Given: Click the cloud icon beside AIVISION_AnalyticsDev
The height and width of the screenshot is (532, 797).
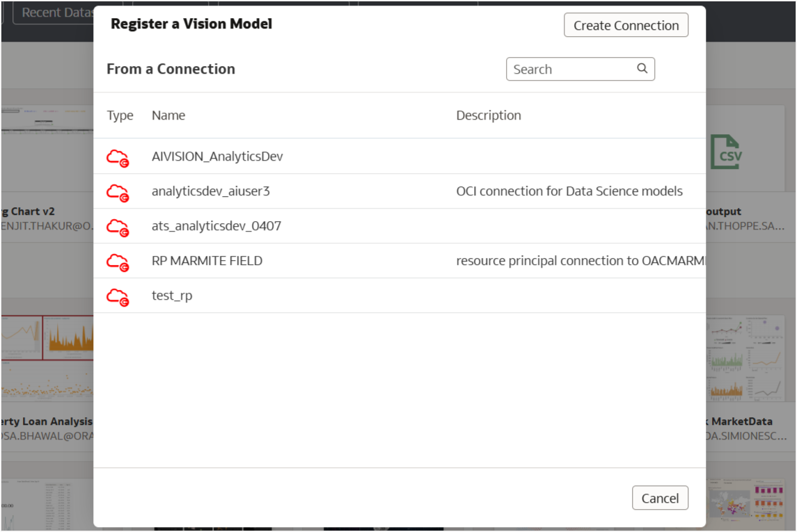Looking at the screenshot, I should coord(119,156).
